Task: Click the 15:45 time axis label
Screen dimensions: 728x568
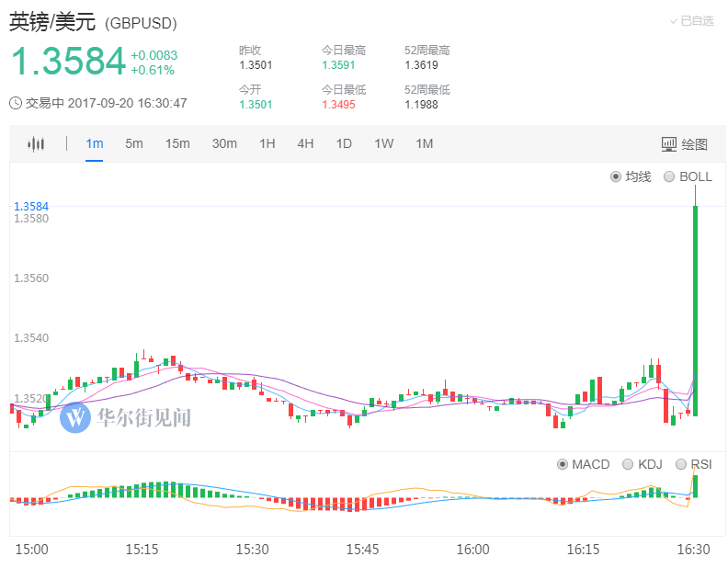Action: pos(362,550)
